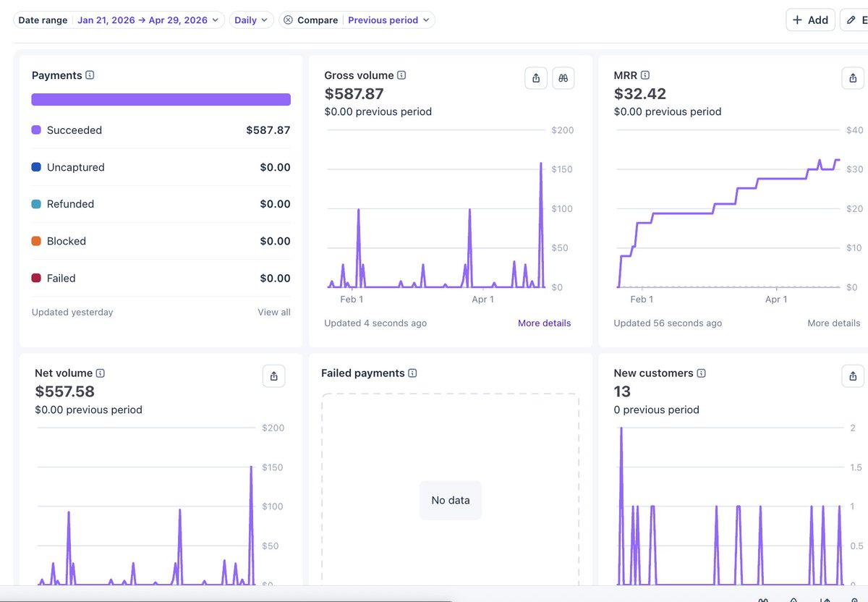868x602 pixels.
Task: Click the Refunded teal color swatch
Action: pos(36,204)
